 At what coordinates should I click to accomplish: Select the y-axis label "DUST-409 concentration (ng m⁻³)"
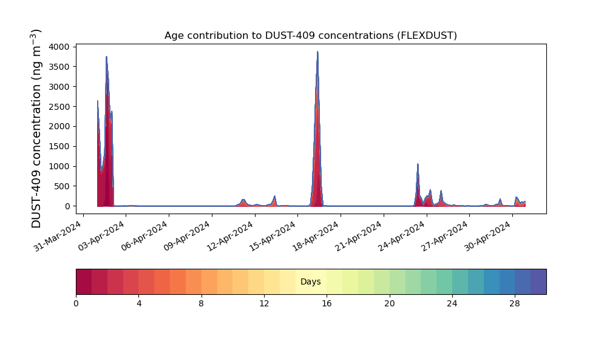[x=36, y=129]
